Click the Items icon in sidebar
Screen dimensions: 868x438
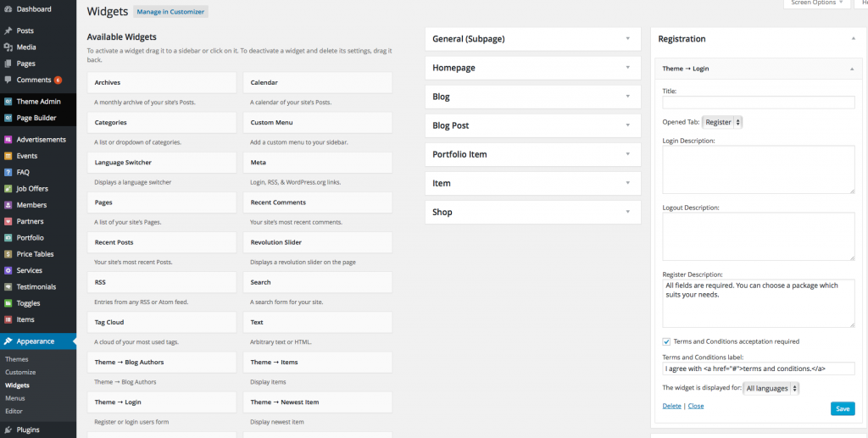(8, 319)
